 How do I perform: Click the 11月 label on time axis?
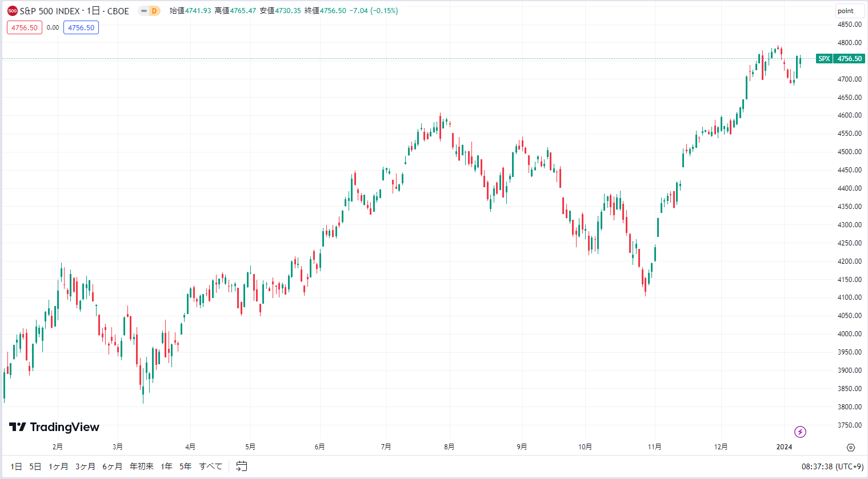tap(655, 447)
